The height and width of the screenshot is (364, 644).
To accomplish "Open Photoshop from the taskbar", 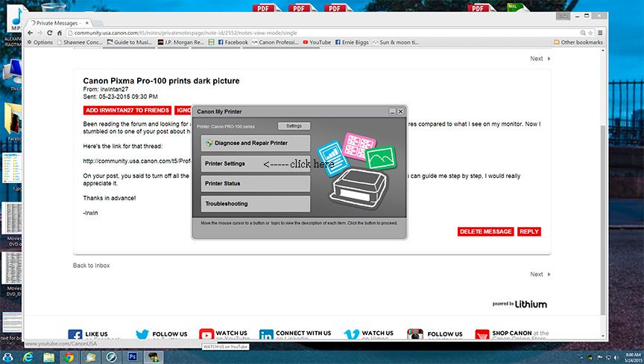I will 133,357.
